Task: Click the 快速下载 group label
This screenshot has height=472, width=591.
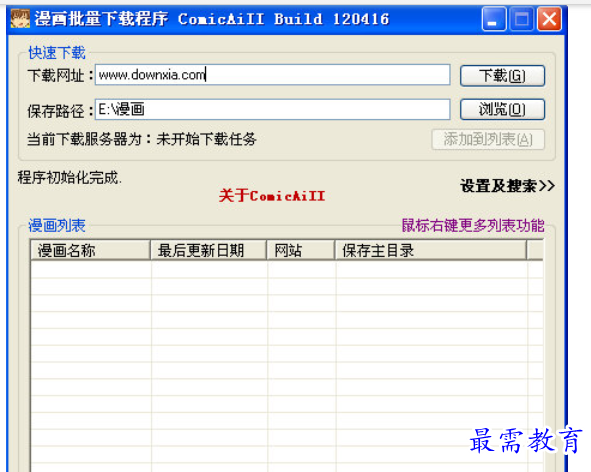Action: click(57, 53)
